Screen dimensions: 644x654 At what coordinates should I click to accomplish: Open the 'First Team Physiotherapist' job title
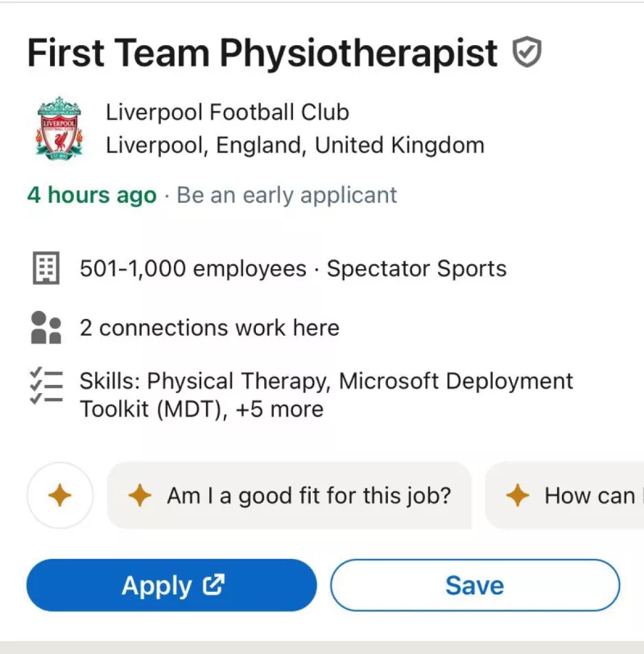pos(262,54)
